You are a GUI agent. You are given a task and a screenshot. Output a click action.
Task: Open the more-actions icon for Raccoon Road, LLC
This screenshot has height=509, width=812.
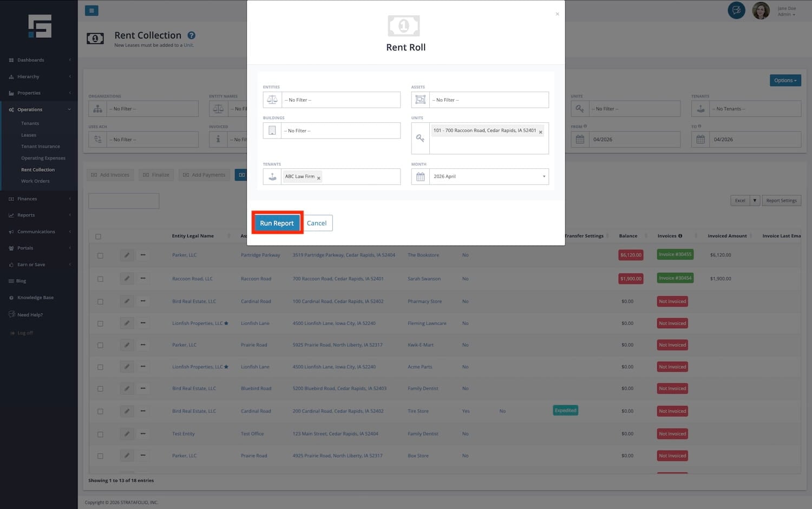point(143,279)
